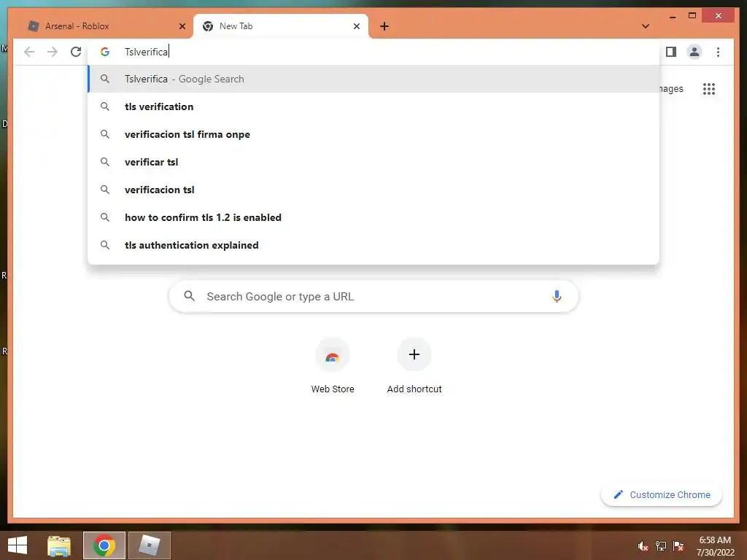Image resolution: width=747 pixels, height=560 pixels.
Task: Click Customize Chrome button
Action: coord(662,495)
